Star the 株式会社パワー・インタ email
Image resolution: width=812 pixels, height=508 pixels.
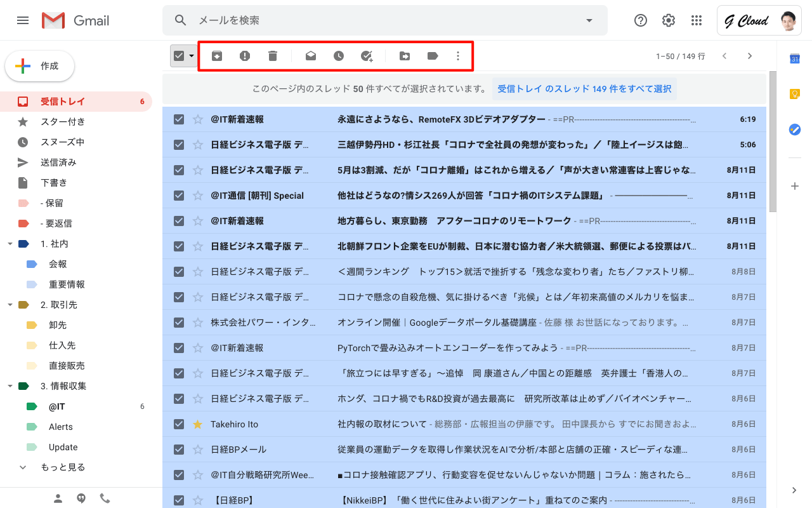[x=197, y=323]
